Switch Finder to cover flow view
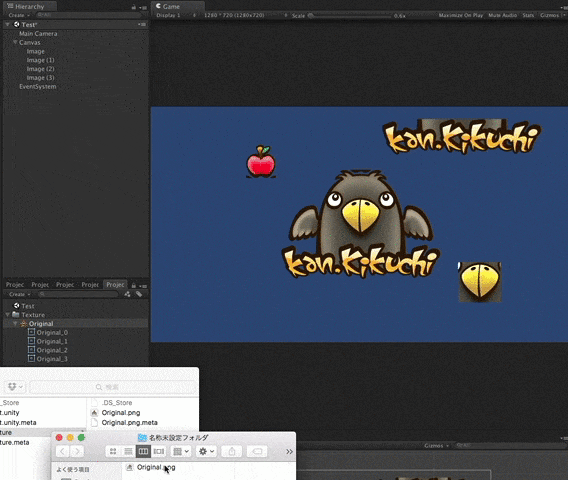 159,451
